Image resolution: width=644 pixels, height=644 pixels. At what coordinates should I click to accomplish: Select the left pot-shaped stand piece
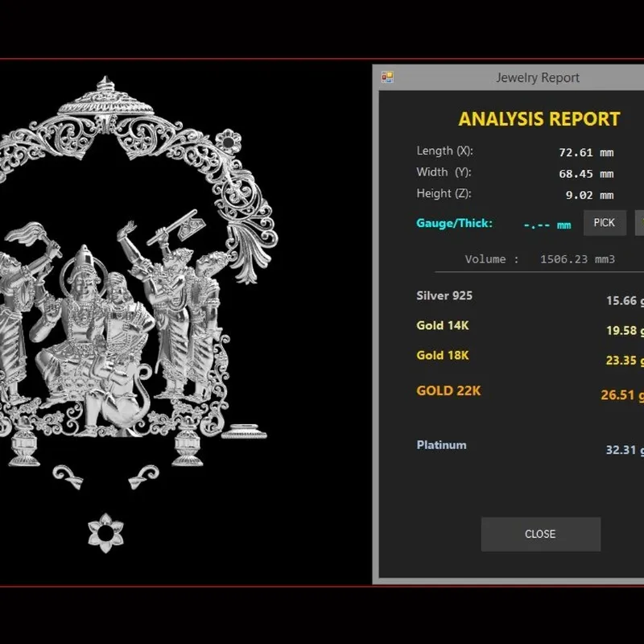[24, 444]
